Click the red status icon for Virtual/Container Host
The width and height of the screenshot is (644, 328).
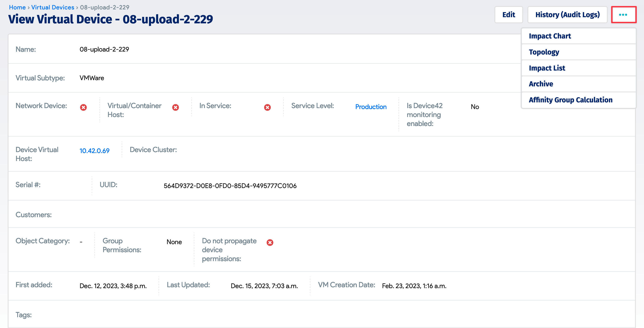tap(176, 107)
